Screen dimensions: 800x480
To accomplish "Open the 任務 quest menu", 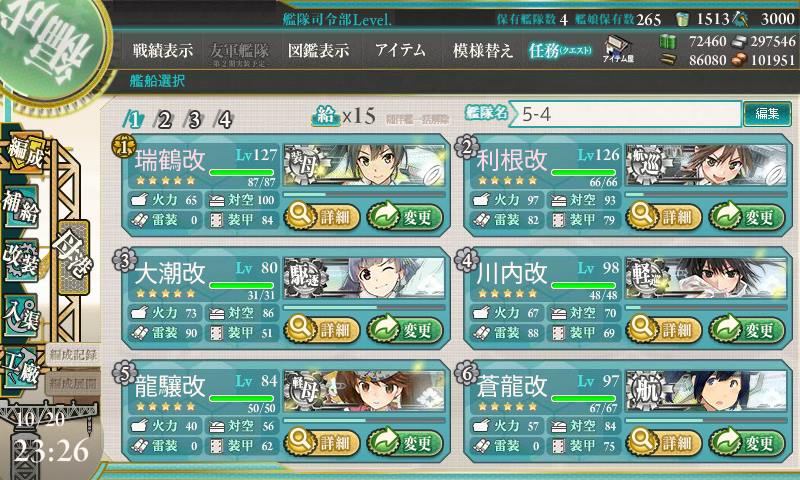I will tap(560, 50).
